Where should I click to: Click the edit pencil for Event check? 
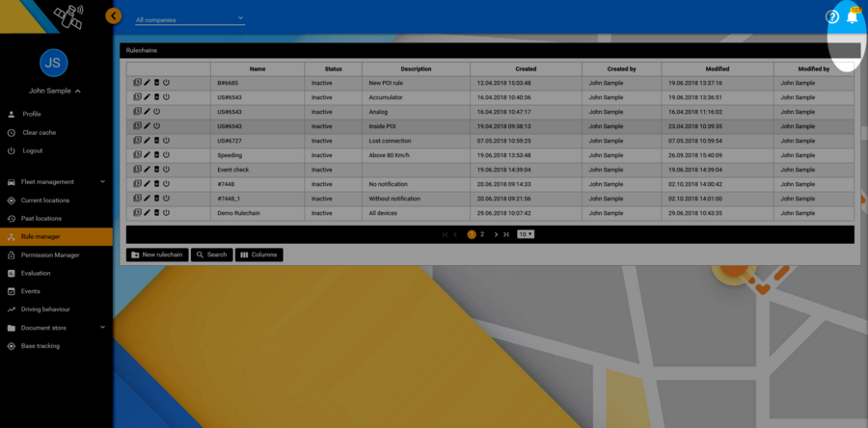[x=148, y=170]
